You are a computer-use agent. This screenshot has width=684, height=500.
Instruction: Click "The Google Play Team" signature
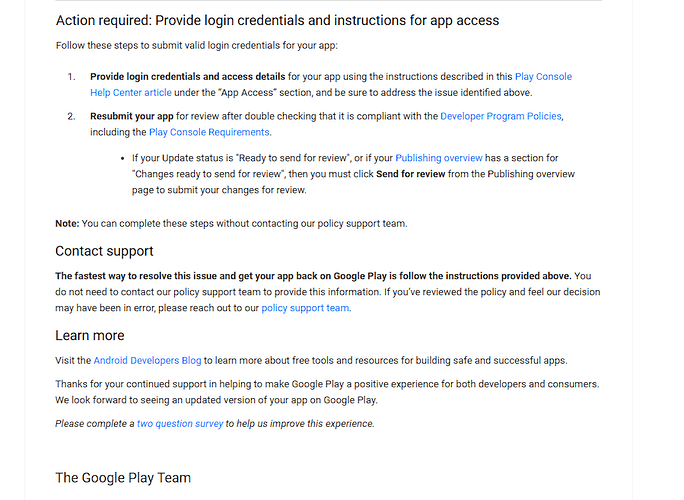(123, 478)
